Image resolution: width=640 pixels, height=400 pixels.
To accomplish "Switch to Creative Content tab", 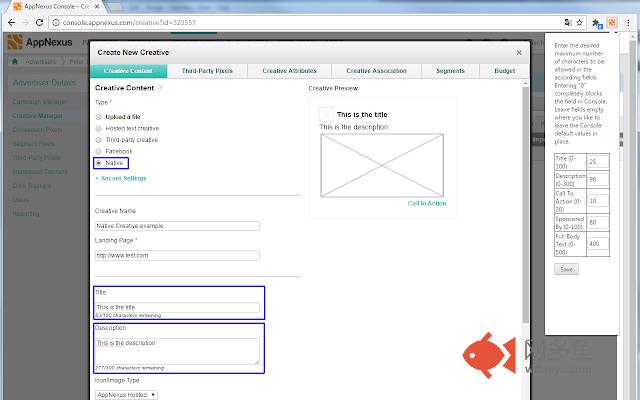I will point(128,71).
